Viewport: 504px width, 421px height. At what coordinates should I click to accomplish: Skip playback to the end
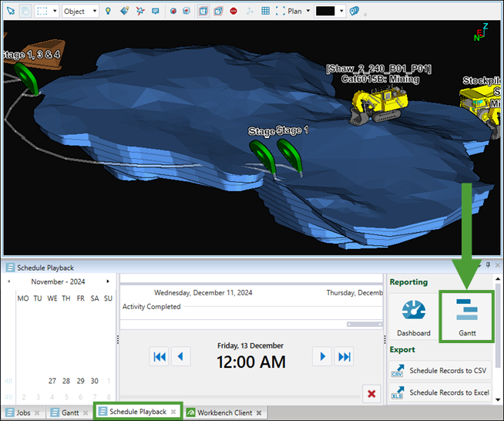[344, 356]
